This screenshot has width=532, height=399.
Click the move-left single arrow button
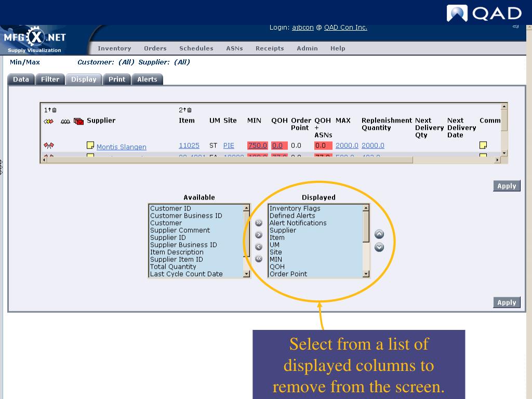click(259, 247)
